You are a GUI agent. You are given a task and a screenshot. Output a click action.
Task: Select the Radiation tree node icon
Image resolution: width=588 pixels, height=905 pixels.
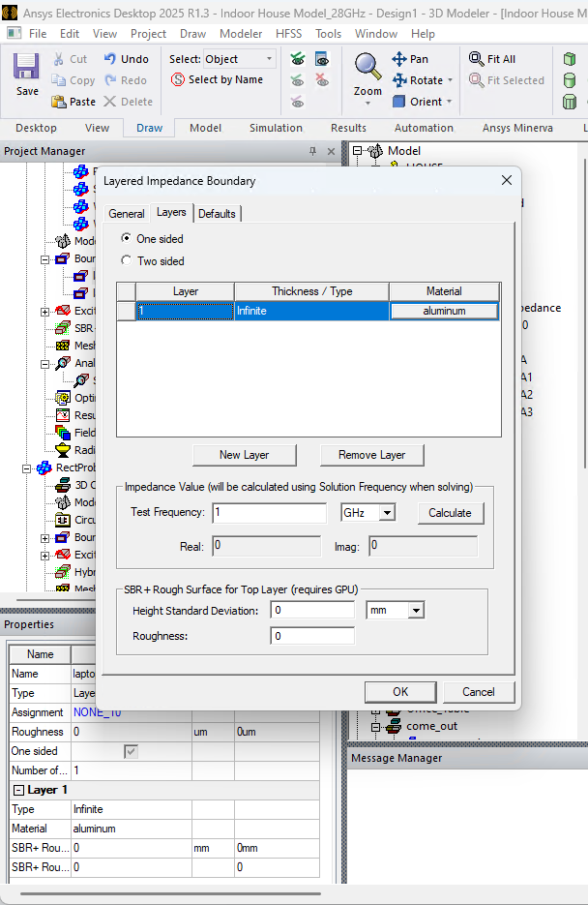(63, 450)
